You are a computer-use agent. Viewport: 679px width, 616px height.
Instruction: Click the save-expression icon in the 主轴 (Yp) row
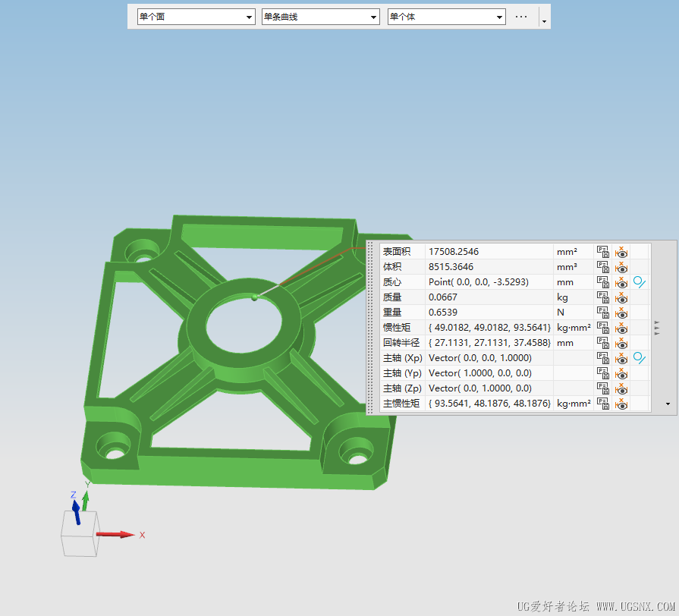pos(603,372)
